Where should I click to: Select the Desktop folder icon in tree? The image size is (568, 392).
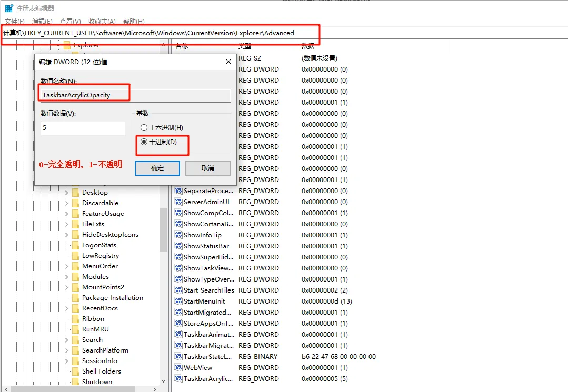click(x=75, y=193)
